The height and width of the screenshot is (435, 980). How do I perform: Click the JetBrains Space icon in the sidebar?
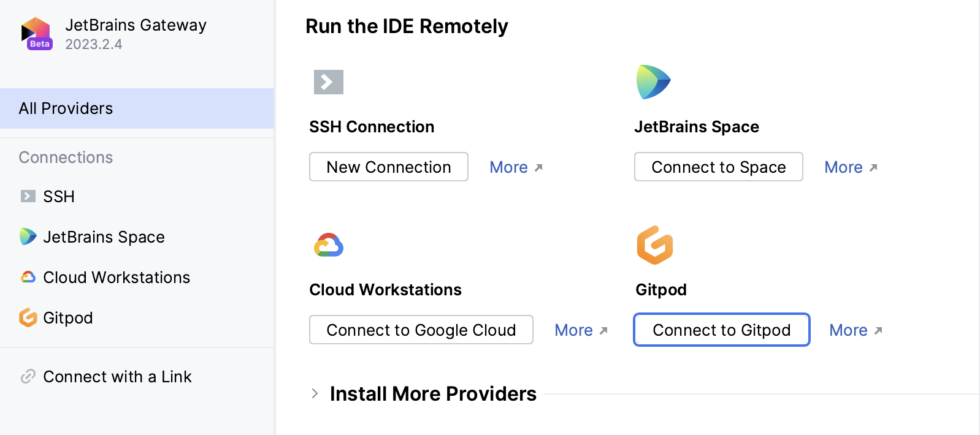tap(27, 236)
